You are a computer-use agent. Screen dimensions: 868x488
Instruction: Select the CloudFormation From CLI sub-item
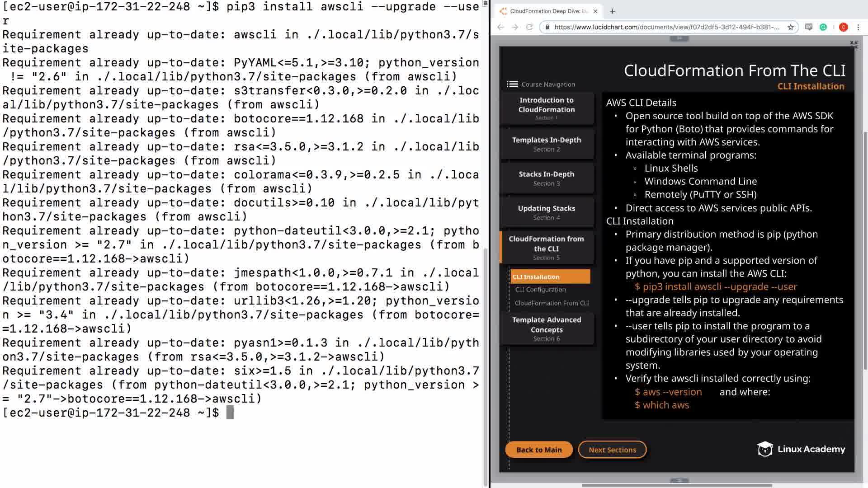click(552, 303)
